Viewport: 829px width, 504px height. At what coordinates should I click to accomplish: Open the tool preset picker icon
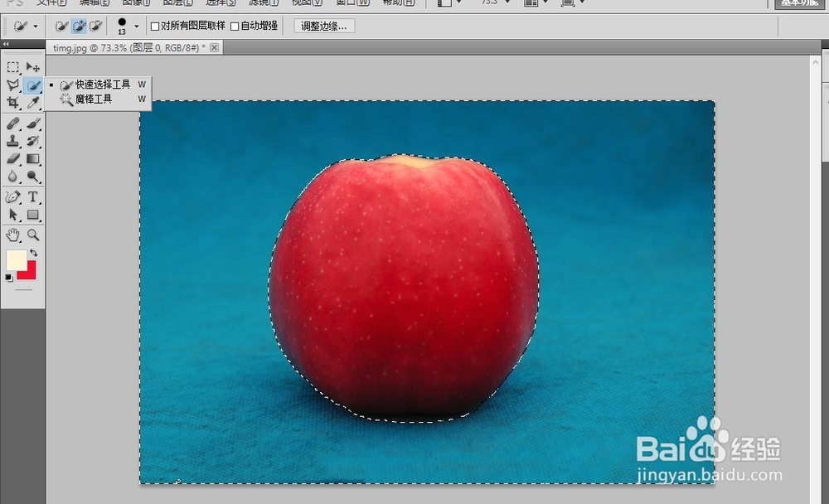(x=21, y=26)
